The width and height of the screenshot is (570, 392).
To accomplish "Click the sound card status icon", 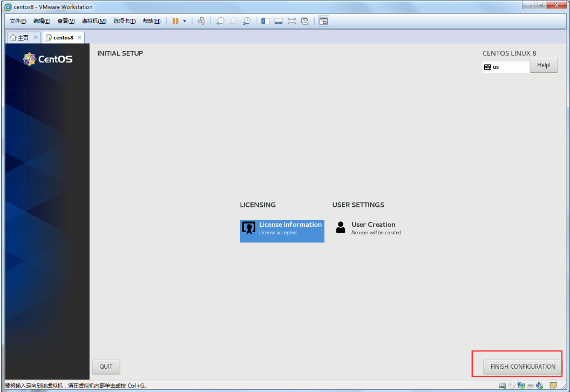I will (x=539, y=386).
